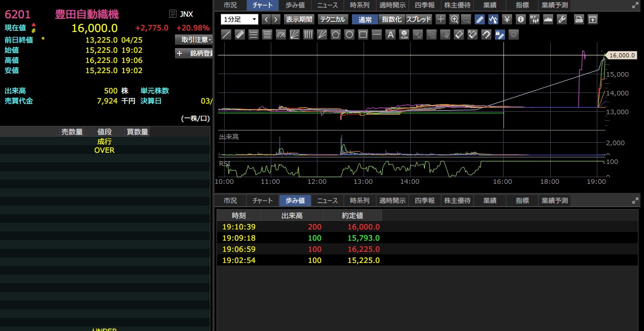Viewport: 644px width, 331px height.
Task: Go to previous timeframe arrow
Action: point(266,19)
